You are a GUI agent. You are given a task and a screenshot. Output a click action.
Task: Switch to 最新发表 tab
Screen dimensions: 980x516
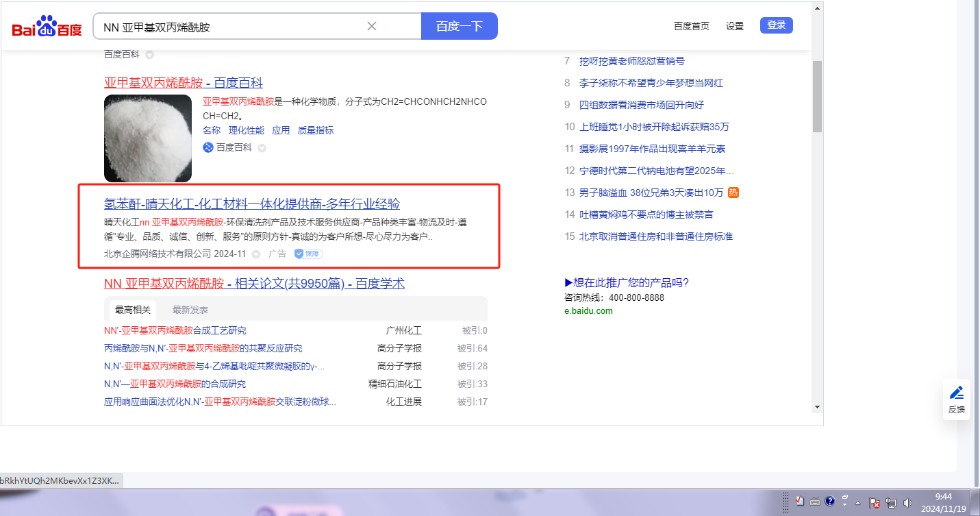click(x=190, y=310)
